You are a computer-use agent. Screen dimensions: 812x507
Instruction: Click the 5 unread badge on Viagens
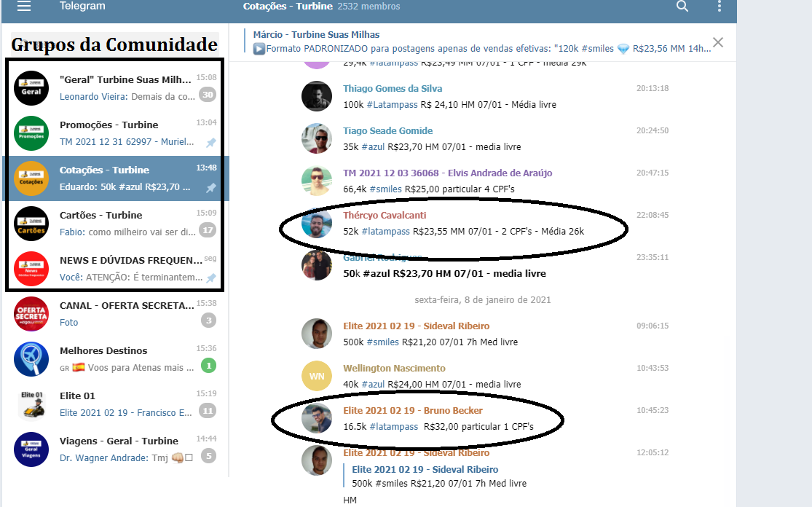(209, 456)
